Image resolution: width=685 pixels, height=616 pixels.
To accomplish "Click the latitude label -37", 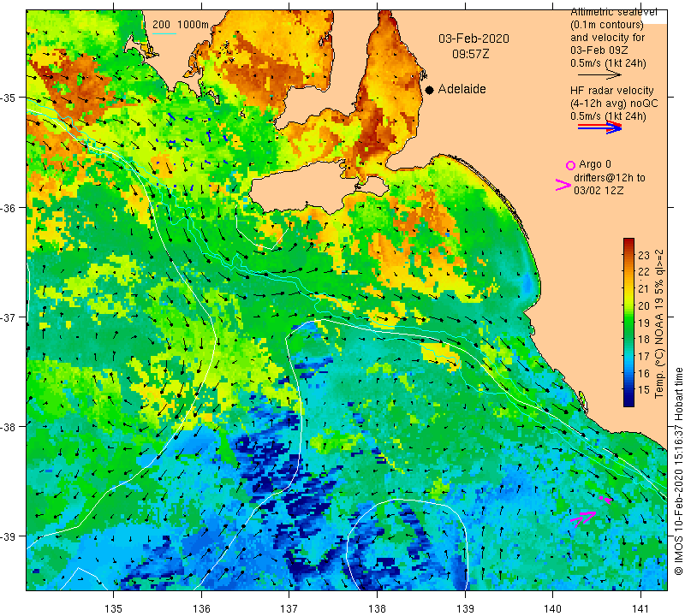I will click(x=9, y=317).
